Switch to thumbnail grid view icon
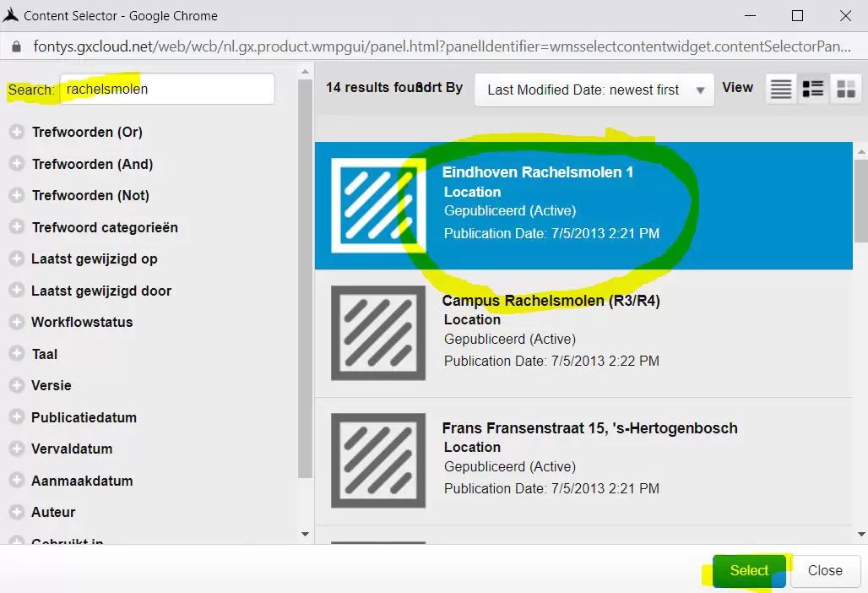868x593 pixels. (845, 89)
